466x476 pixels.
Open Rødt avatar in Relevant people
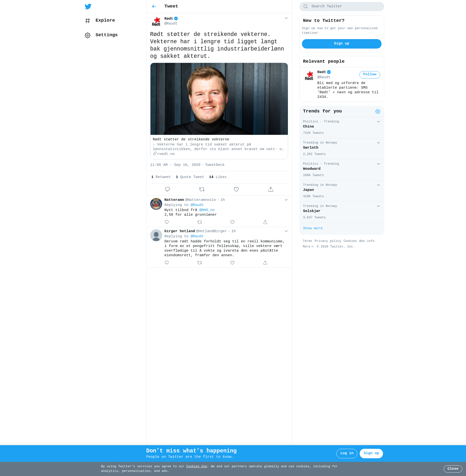coord(309,76)
